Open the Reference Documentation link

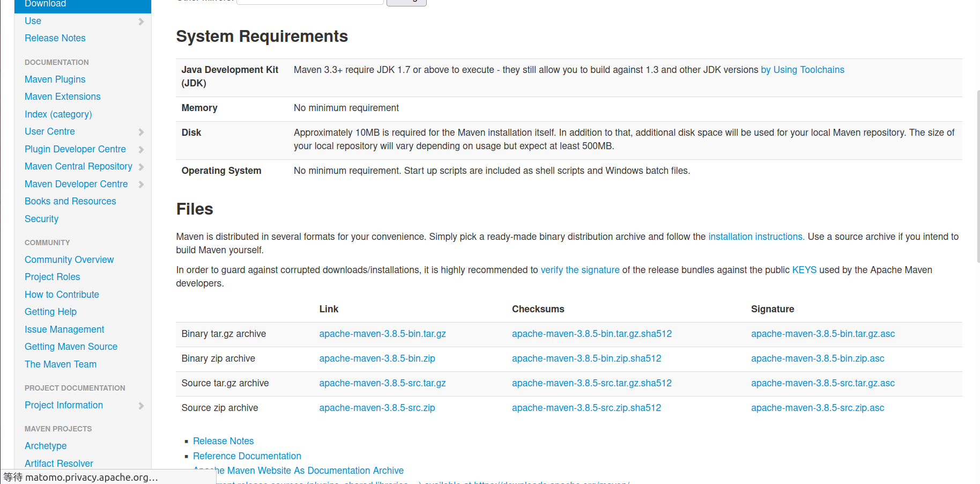pyautogui.click(x=247, y=456)
